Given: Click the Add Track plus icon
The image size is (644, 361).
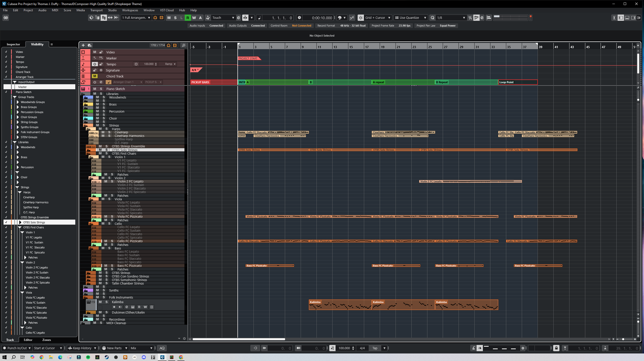Looking at the screenshot, I should (83, 45).
